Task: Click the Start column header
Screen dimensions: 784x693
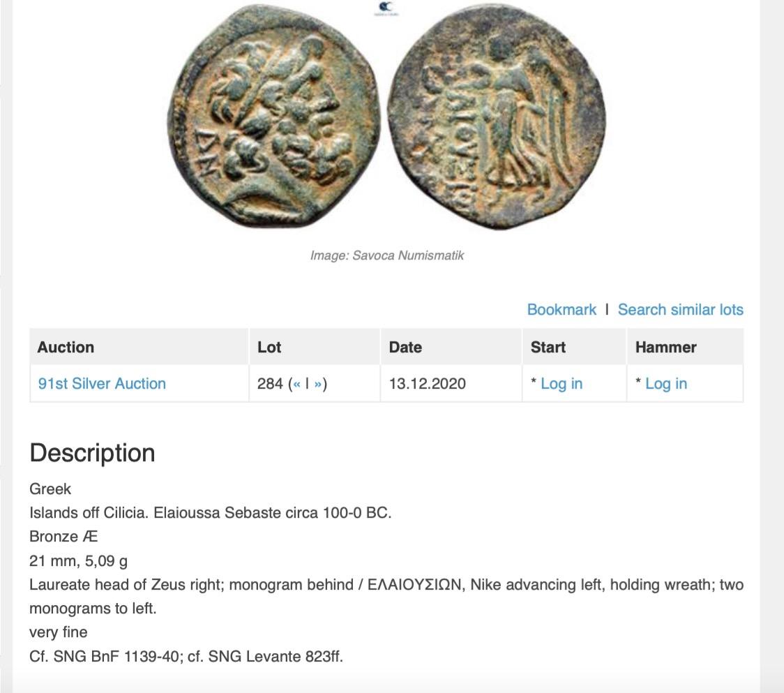Action: point(548,348)
